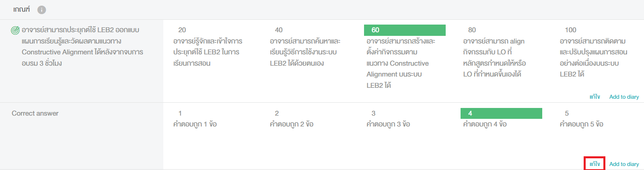Click the คำตอบถูก 5 ข้อ description
The image size is (644, 170).
pos(581,124)
